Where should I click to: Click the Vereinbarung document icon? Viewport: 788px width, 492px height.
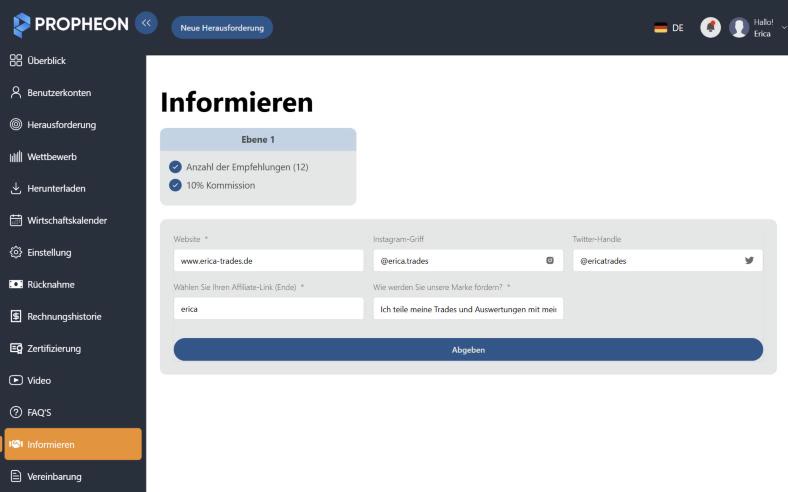(x=16, y=476)
